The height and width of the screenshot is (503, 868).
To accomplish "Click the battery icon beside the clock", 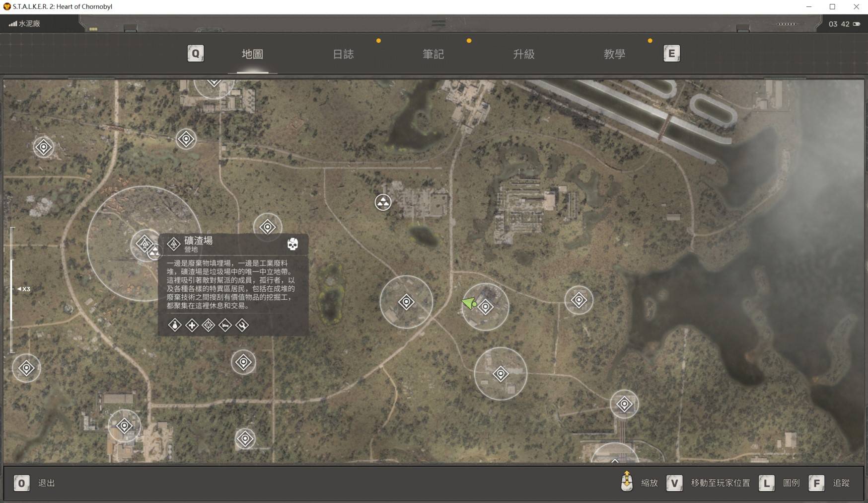I will pyautogui.click(x=857, y=24).
